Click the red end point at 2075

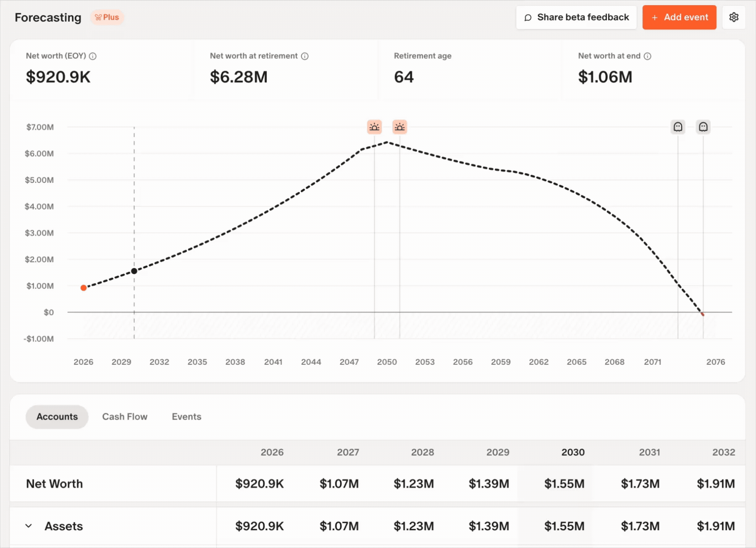[x=703, y=314]
